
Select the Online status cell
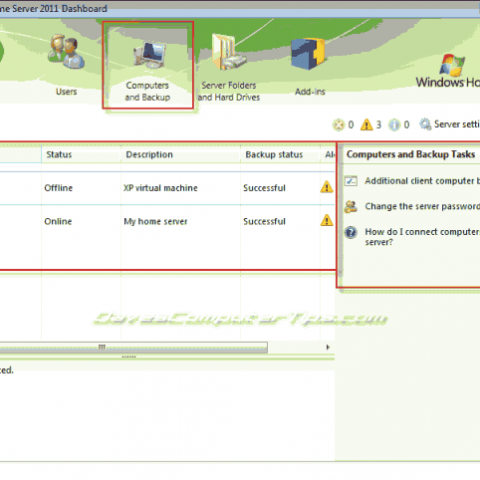[58, 221]
